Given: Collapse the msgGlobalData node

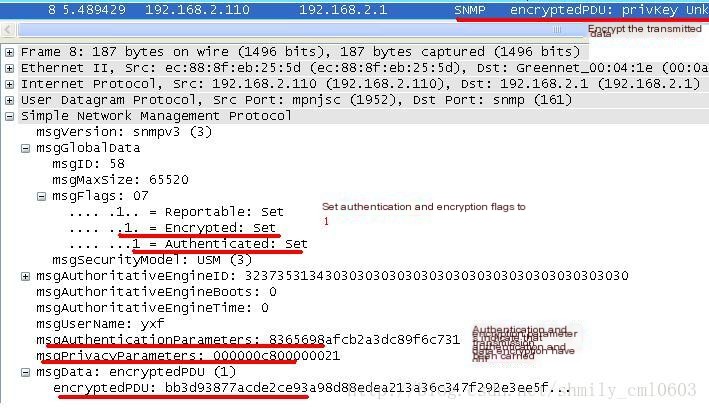Looking at the screenshot, I should pos(26,148).
